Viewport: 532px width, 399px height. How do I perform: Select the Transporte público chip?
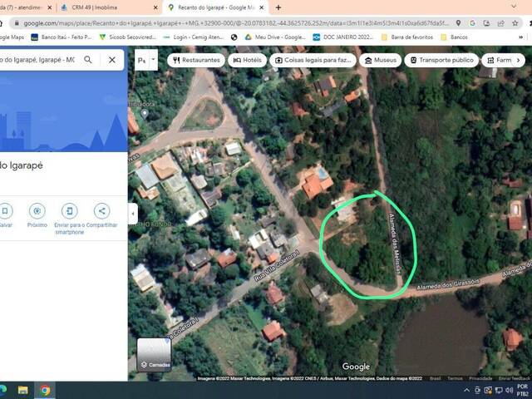[x=441, y=60]
